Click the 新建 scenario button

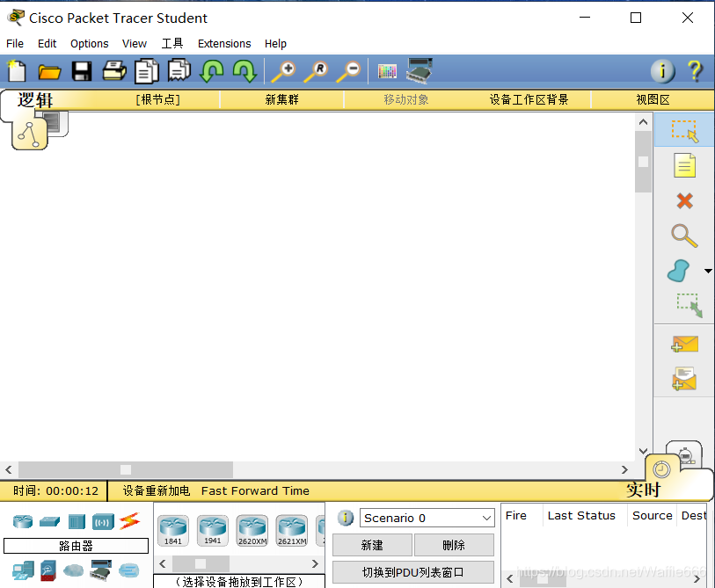(372, 545)
